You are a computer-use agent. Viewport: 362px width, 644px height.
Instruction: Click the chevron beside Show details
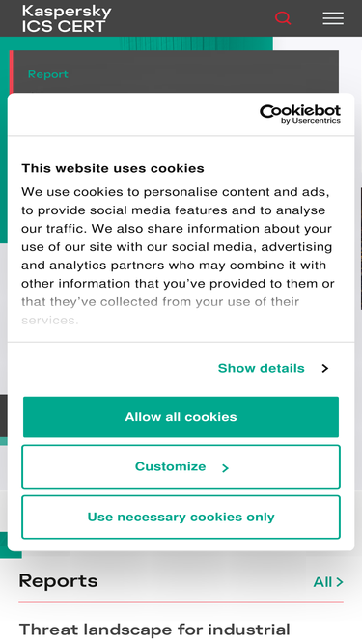pyautogui.click(x=325, y=368)
